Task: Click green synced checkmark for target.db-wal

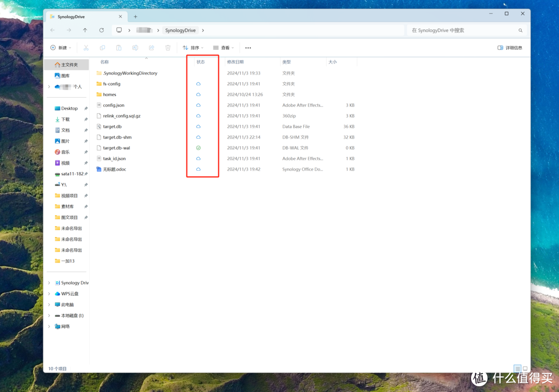Action: (x=198, y=148)
